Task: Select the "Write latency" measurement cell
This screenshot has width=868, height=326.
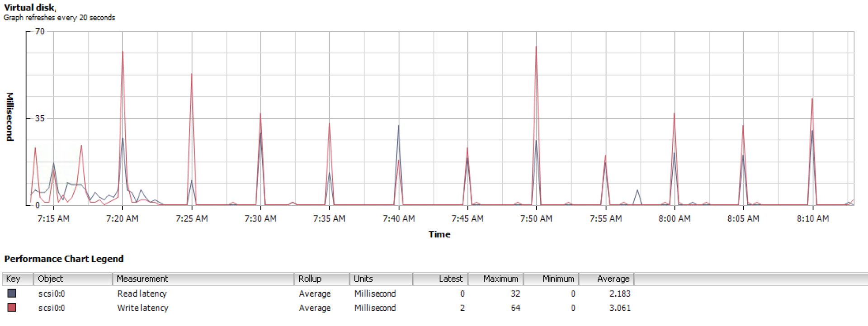Action: click(x=143, y=308)
